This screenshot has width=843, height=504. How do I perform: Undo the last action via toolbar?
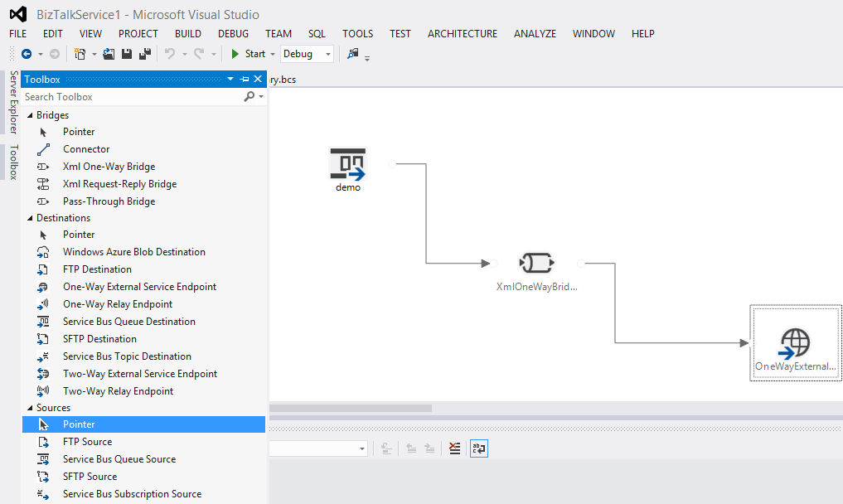170,54
